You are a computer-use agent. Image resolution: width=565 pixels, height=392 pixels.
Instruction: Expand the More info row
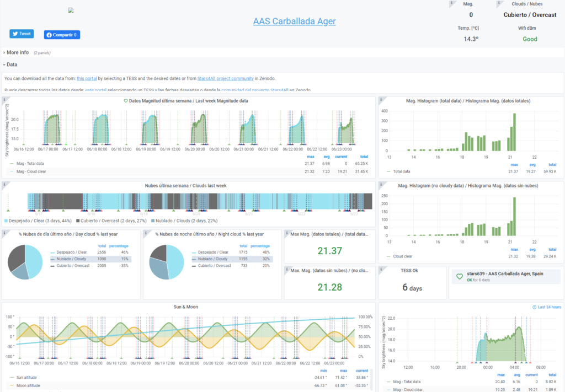17,52
